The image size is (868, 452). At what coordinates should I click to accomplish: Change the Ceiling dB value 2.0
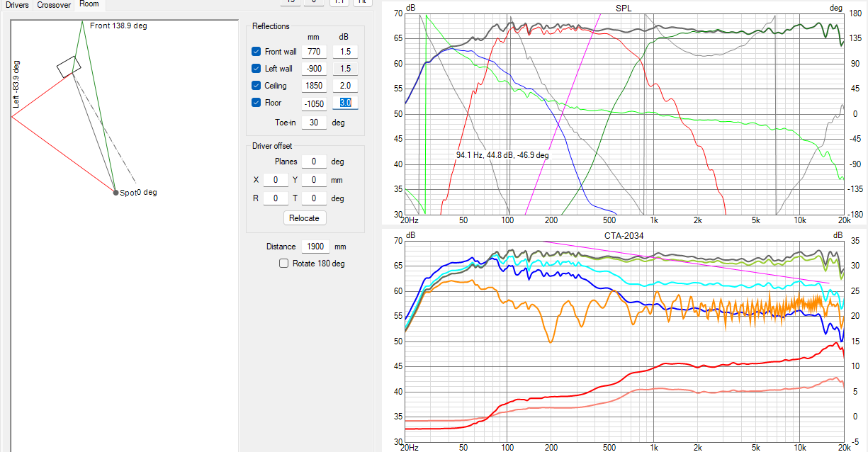(345, 86)
